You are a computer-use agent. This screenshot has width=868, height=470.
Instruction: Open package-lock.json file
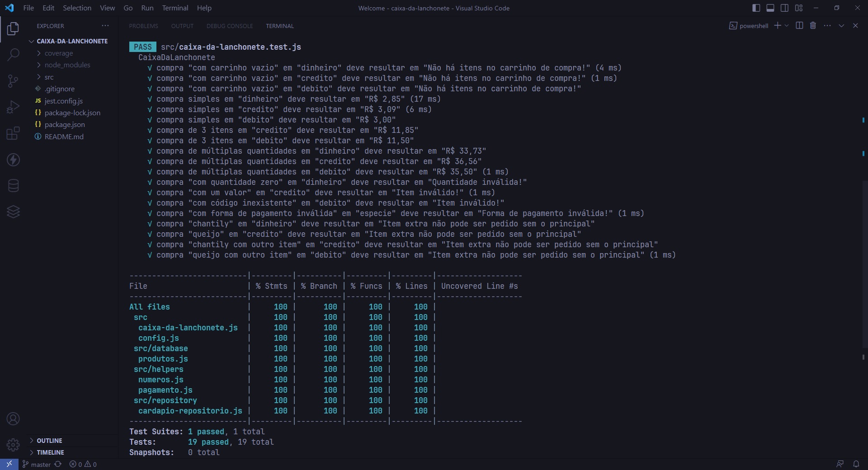click(72, 113)
